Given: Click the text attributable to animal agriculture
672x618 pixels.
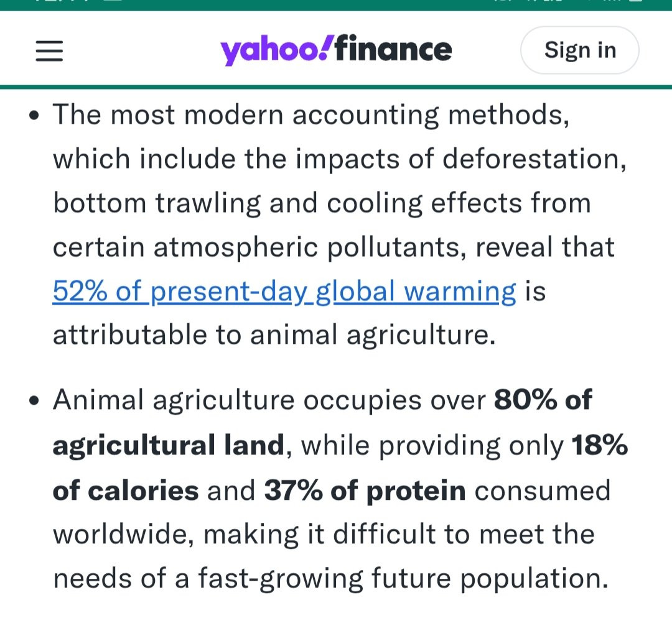Looking at the screenshot, I should 274,335.
